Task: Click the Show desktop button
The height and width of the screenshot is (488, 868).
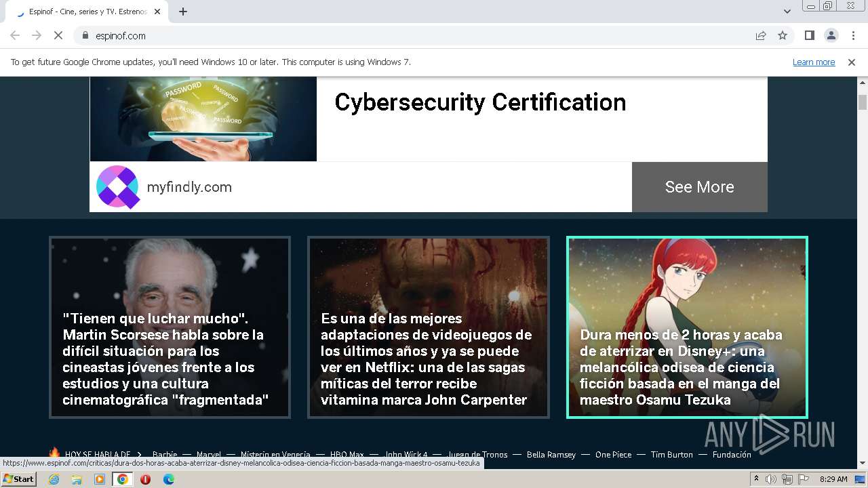Action: 861,479
